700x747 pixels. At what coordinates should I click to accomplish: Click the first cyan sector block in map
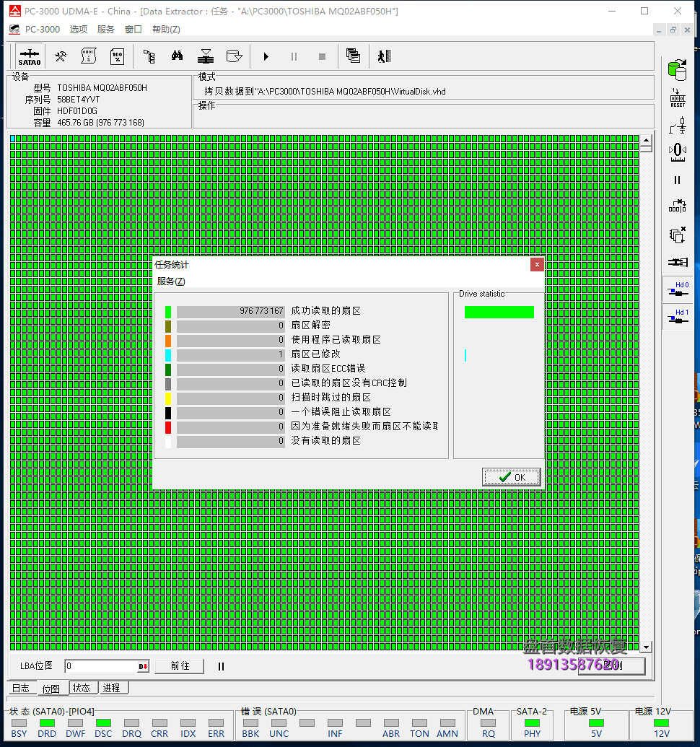click(x=13, y=139)
